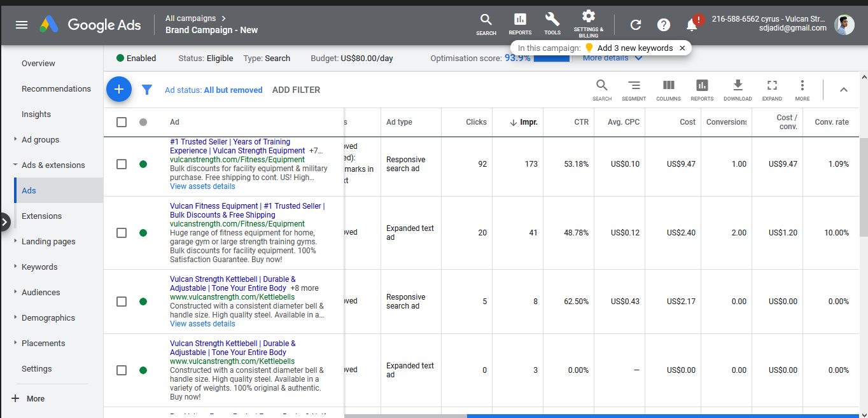Screen dimensions: 868x418
Task: Open Enabled campaign status dropdown
Action: (x=136, y=58)
